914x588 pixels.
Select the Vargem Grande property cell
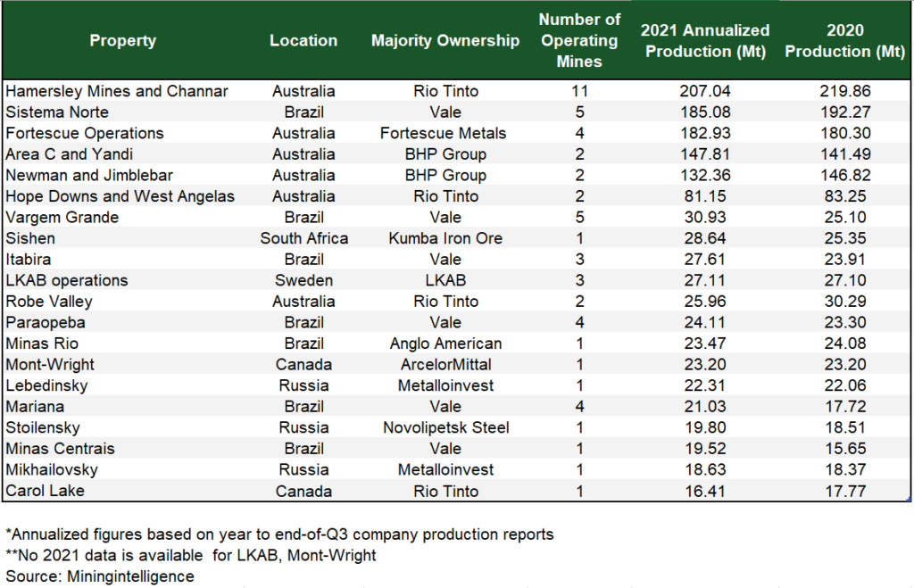(62, 218)
